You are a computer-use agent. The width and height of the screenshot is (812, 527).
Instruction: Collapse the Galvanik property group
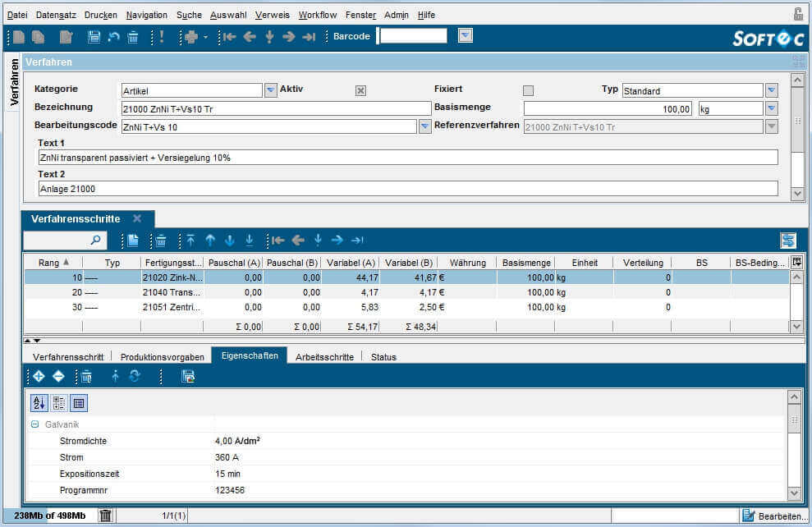[x=34, y=424]
